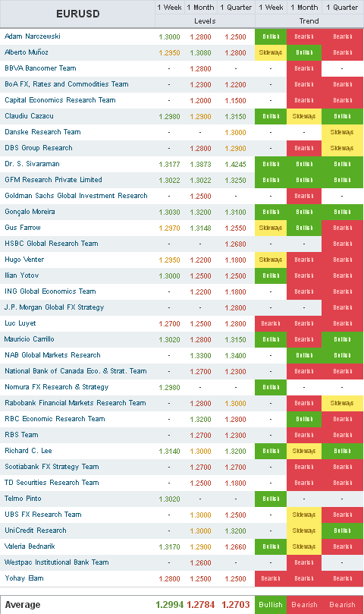This screenshot has height=614, width=364.
Task: Select the 1 Week column header under Levels
Action: [x=169, y=8]
